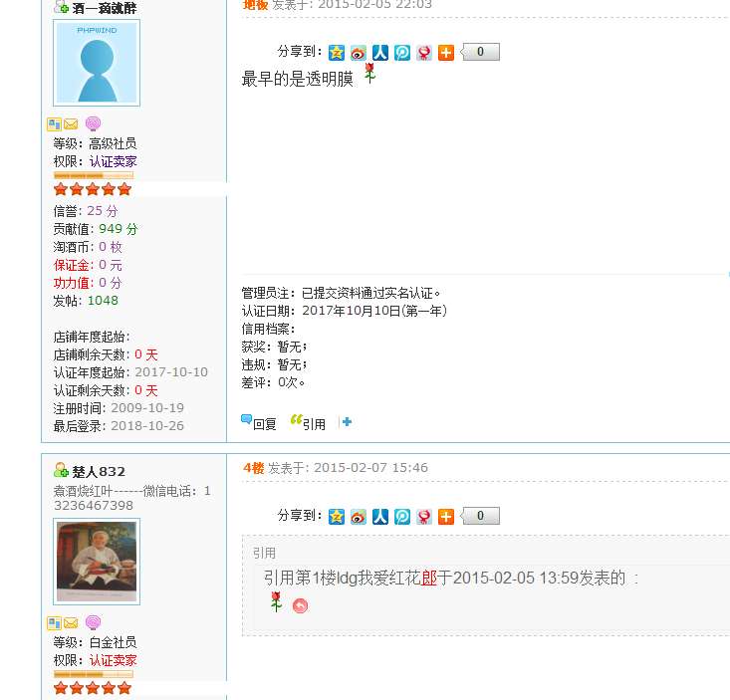Open 认证卖家 permission link of first user
Image resolution: width=730 pixels, height=700 pixels.
pyautogui.click(x=114, y=161)
